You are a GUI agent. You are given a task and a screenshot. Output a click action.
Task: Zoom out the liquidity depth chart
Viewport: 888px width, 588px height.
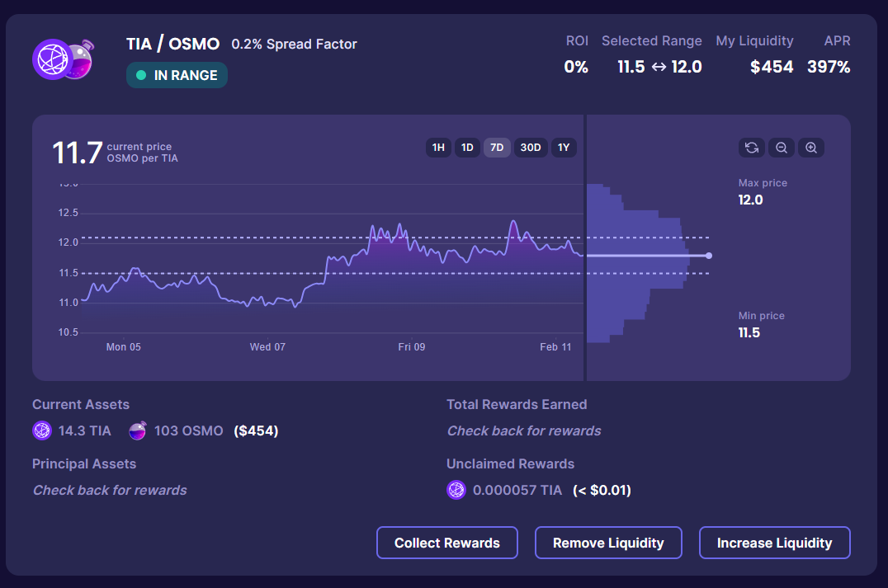coord(781,148)
